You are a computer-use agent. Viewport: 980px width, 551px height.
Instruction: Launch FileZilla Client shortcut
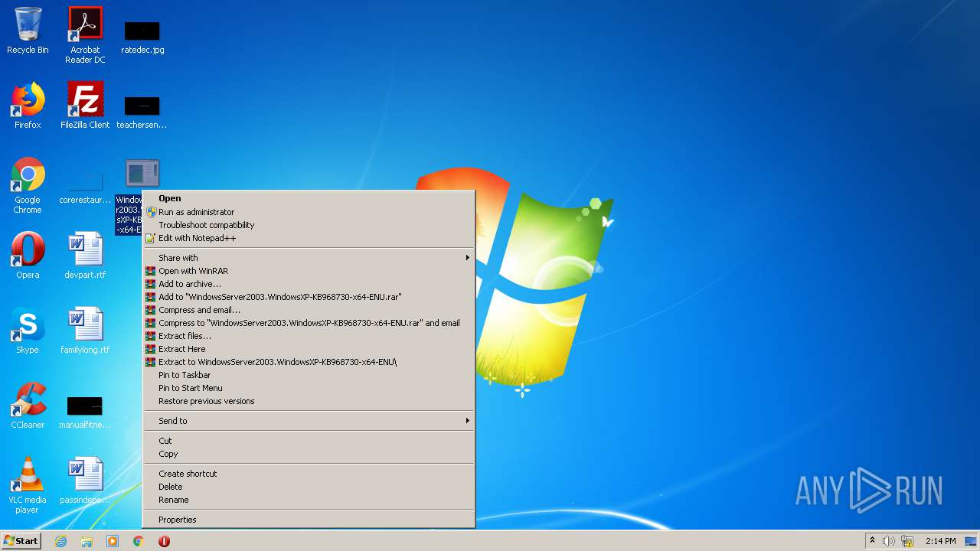pos(85,106)
